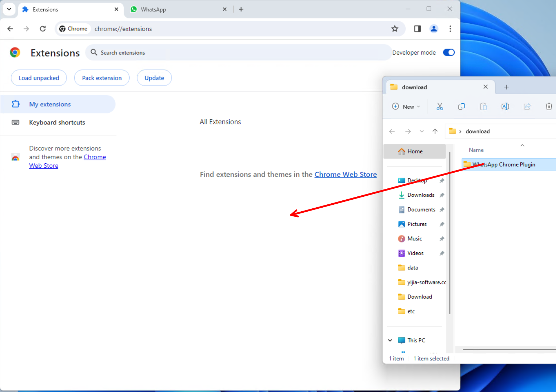The width and height of the screenshot is (556, 392).
Task: Click the Pack extension button
Action: pyautogui.click(x=102, y=78)
